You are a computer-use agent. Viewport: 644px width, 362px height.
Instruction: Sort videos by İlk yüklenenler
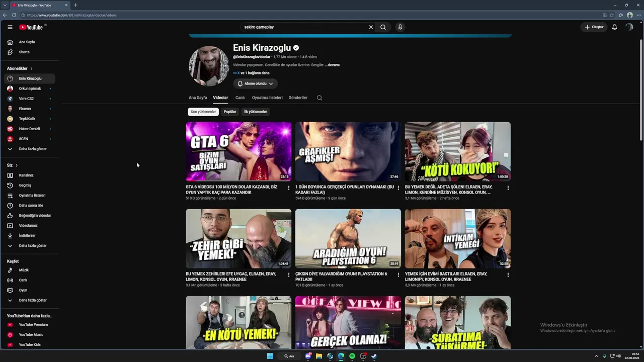pyautogui.click(x=256, y=112)
